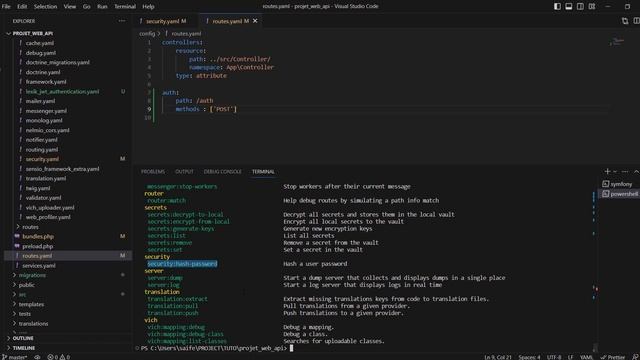Image resolution: width=640 pixels, height=360 pixels.
Task: Click Prettier status bar item
Action: point(613,357)
